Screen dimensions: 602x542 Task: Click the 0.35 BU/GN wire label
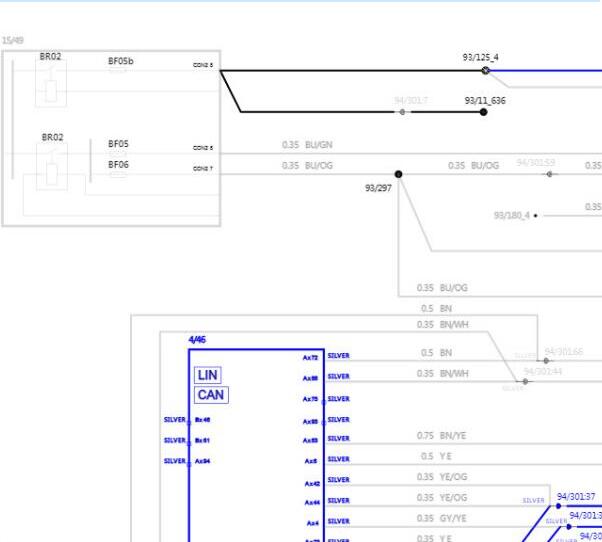coord(307,145)
